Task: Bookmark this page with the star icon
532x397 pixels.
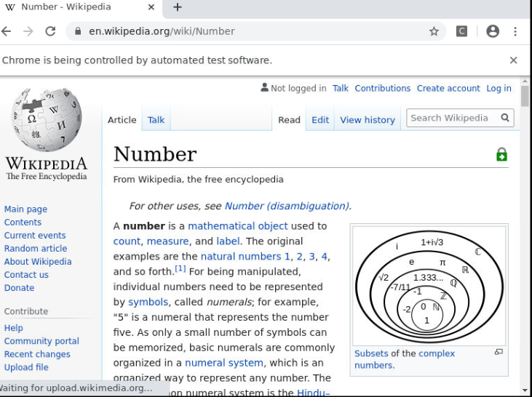Action: click(434, 31)
